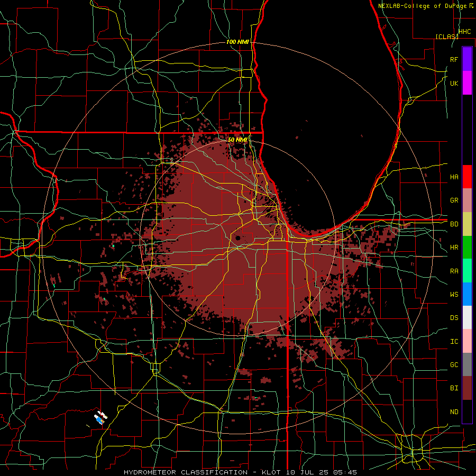Viewport: 476px width, 476px height.
Task: Select the red HA legend swatch
Action: (x=467, y=177)
